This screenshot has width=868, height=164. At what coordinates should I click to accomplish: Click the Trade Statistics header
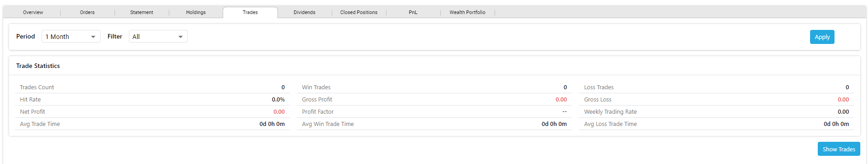tap(38, 66)
